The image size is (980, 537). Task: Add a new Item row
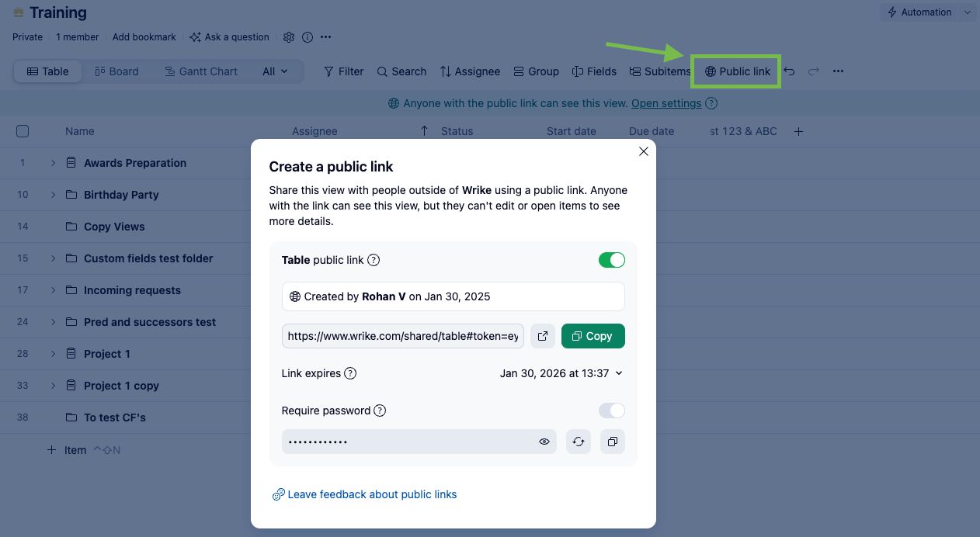(x=67, y=450)
